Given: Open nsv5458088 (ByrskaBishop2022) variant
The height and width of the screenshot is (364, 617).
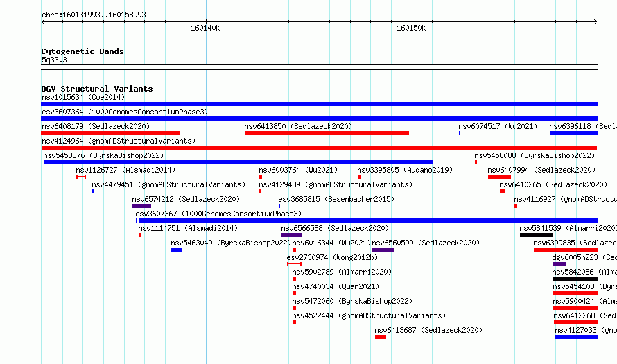Looking at the screenshot, I should tap(535, 155).
